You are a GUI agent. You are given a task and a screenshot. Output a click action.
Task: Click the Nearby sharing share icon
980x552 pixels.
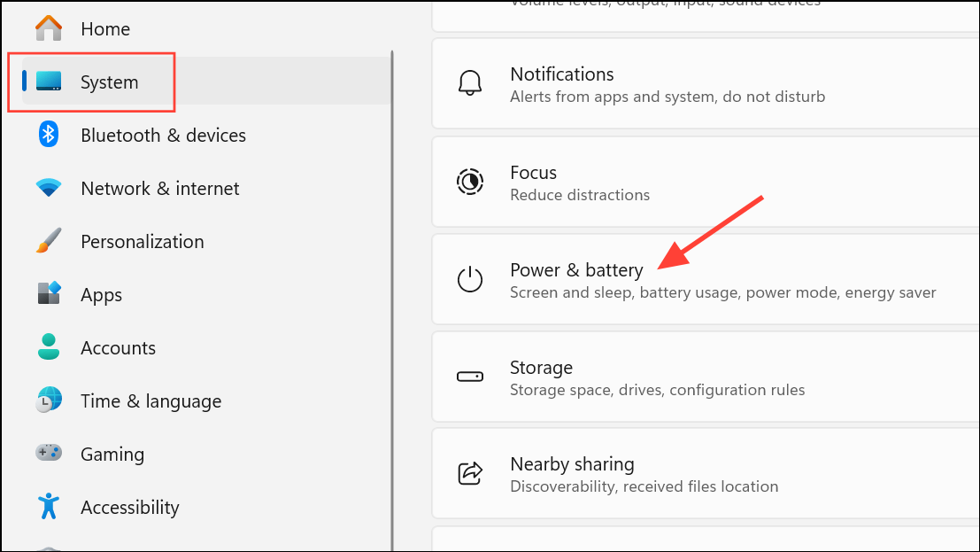[470, 473]
